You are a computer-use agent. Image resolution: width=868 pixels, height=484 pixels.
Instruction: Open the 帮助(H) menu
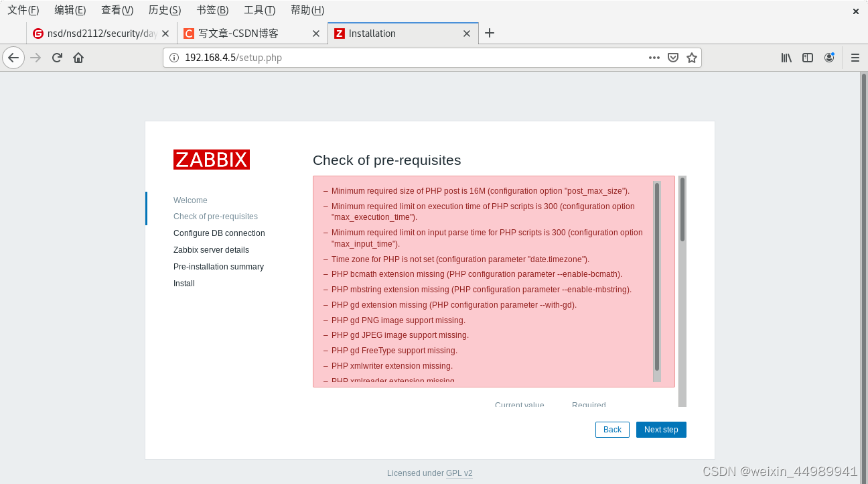pyautogui.click(x=307, y=10)
